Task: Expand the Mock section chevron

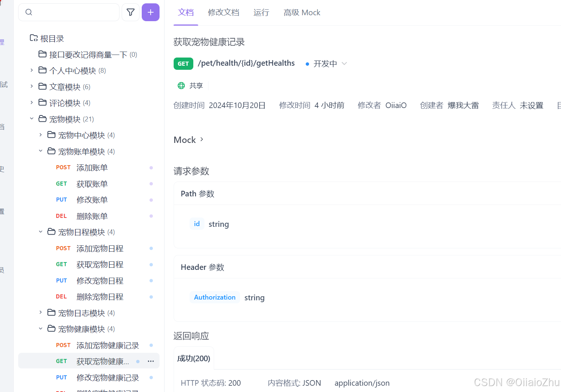Action: (x=202, y=139)
